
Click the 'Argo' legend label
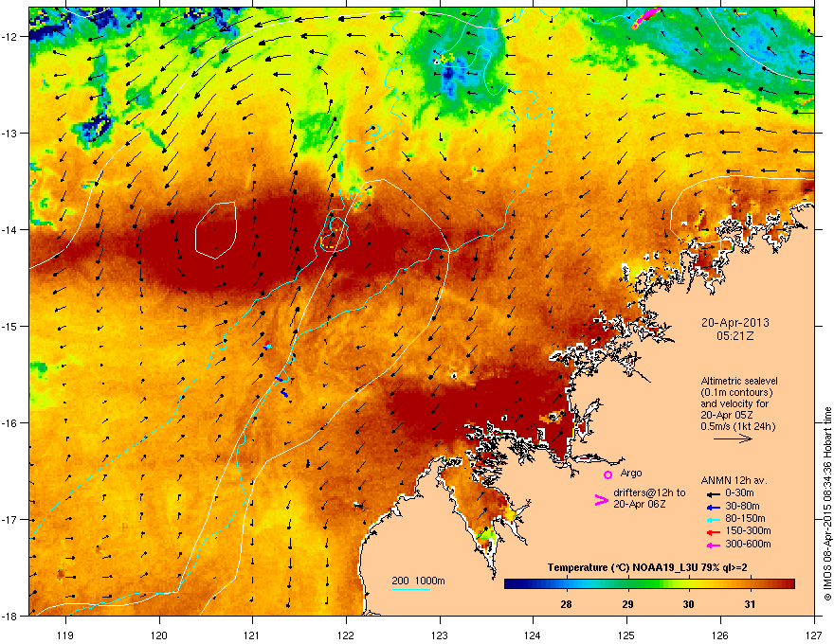pos(631,473)
